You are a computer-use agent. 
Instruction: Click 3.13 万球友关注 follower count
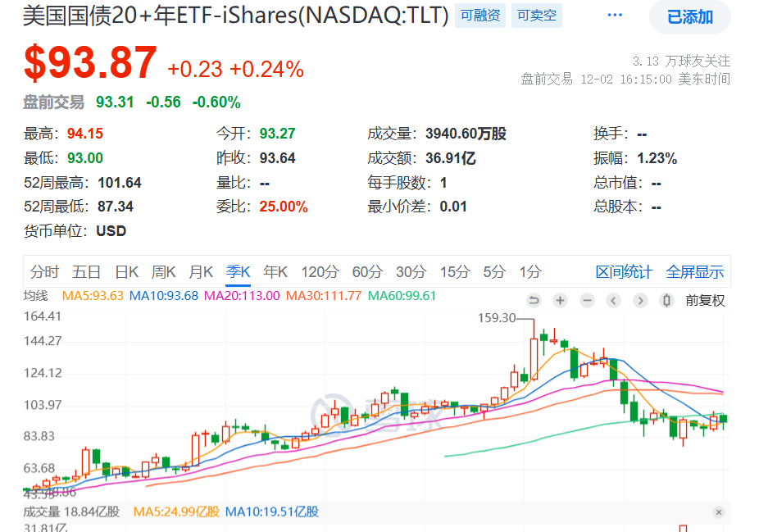click(681, 61)
